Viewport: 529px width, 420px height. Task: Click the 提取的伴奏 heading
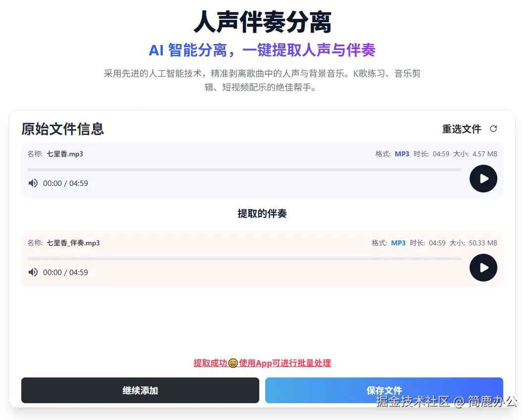(x=262, y=214)
